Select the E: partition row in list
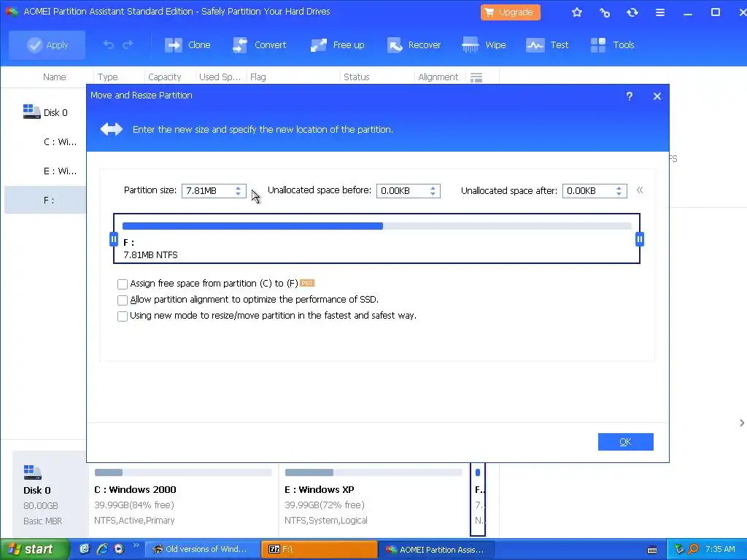 46,171
